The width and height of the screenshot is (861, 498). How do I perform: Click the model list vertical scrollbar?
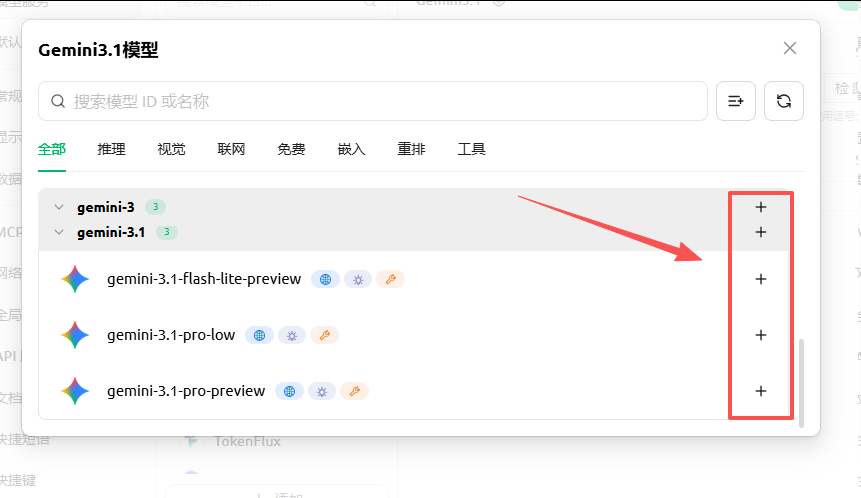[802, 383]
